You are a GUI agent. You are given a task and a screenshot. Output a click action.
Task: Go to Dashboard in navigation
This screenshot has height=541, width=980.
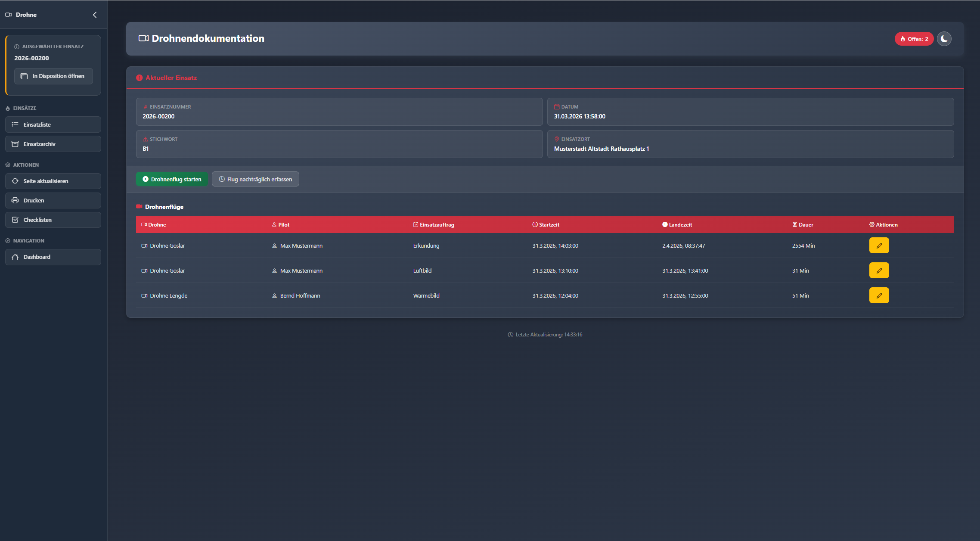53,257
